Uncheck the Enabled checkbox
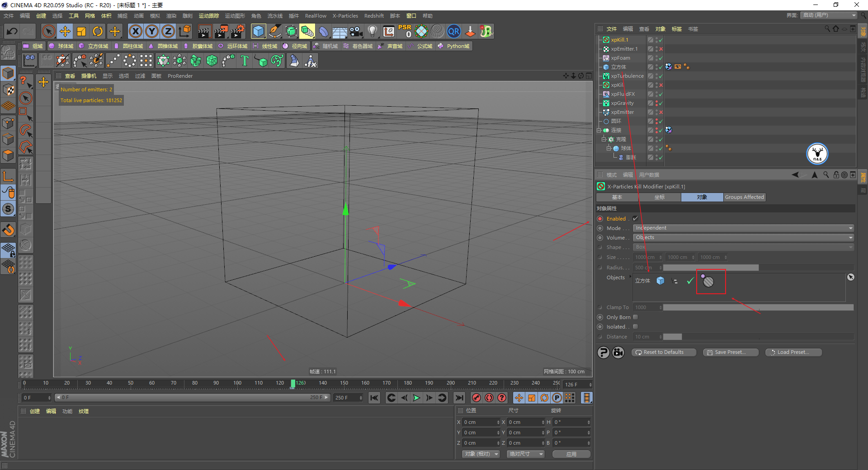Screen dimensions: 868x470 click(635, 219)
